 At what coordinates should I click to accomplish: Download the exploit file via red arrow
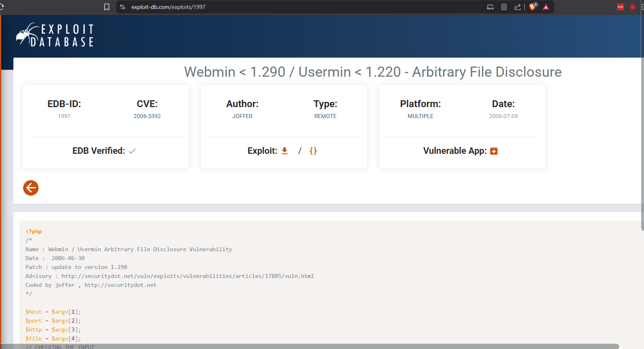[x=284, y=151]
